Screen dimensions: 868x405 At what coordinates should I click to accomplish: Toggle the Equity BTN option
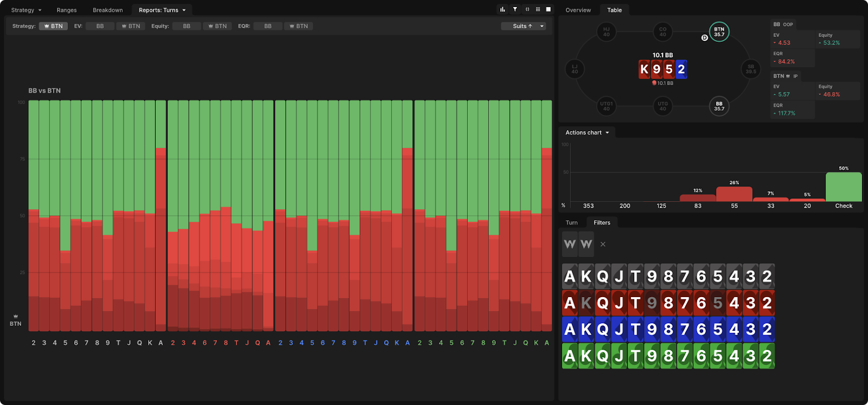point(217,26)
